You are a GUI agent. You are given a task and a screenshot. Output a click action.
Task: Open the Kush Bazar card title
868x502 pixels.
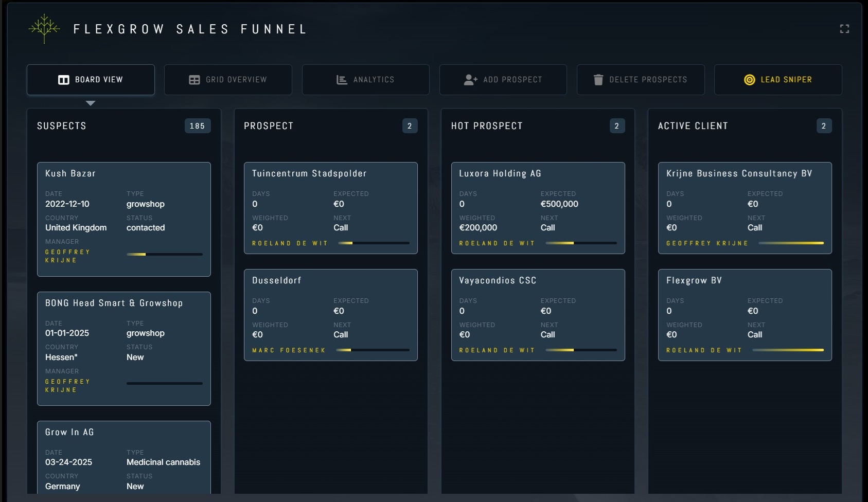click(x=70, y=173)
